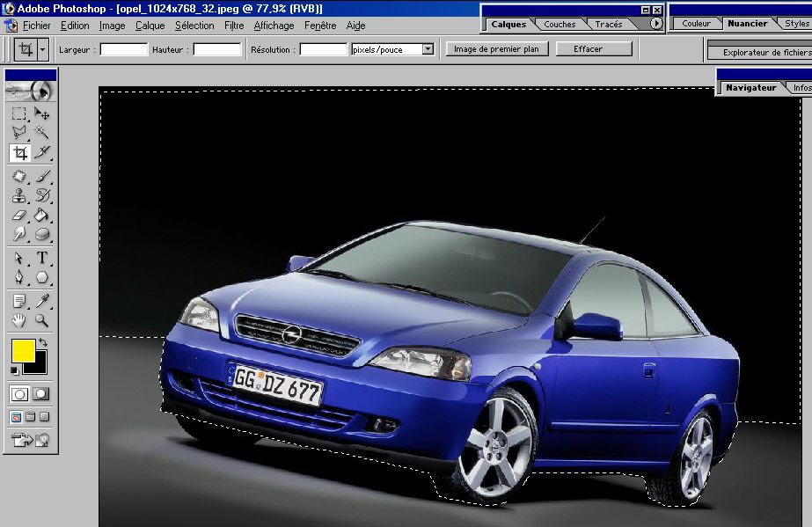Click the Image de premier plan button
This screenshot has width=812, height=527.
point(497,49)
